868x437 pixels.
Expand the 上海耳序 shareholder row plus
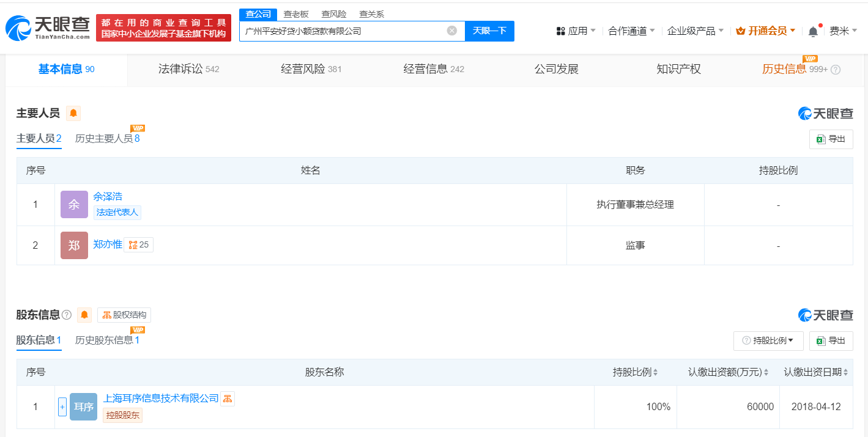pos(62,406)
